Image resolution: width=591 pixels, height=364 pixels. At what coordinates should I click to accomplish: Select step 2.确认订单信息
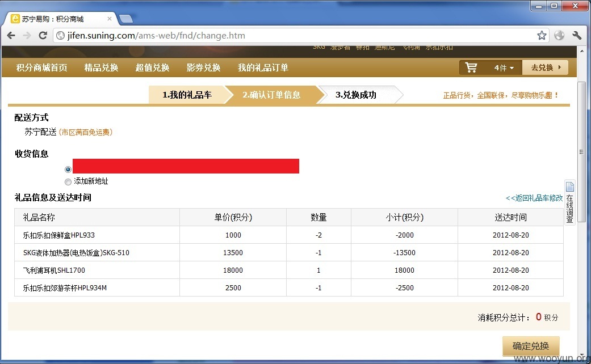click(x=271, y=95)
